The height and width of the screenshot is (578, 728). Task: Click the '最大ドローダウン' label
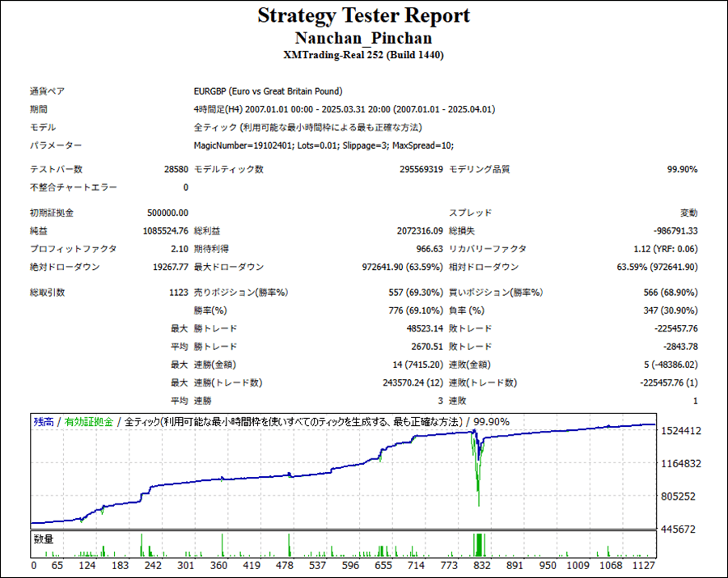pos(228,268)
